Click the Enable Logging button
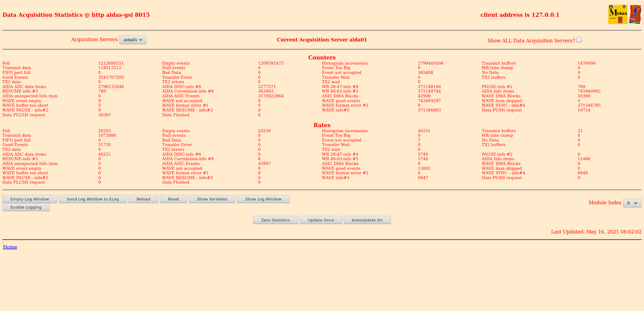644x311 pixels. coord(26,207)
